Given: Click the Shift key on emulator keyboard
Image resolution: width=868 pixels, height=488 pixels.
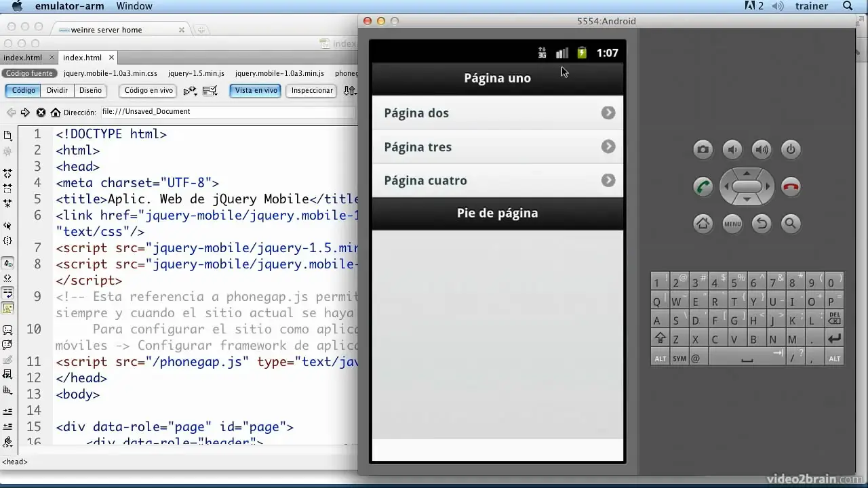Looking at the screenshot, I should point(660,338).
